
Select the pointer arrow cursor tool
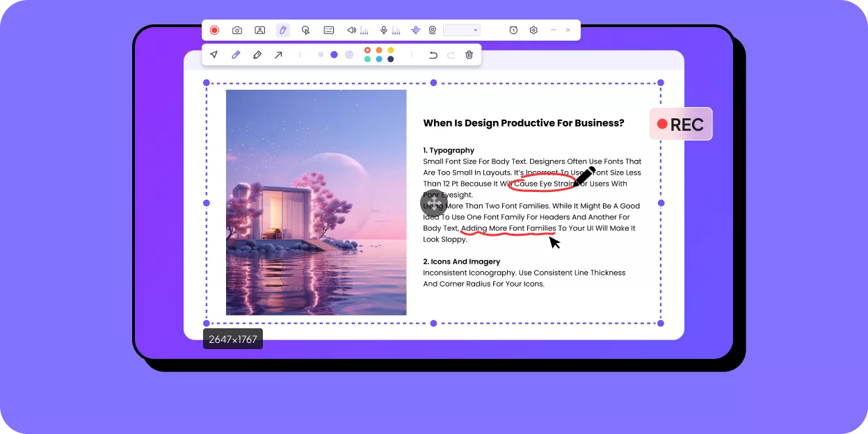[x=214, y=54]
